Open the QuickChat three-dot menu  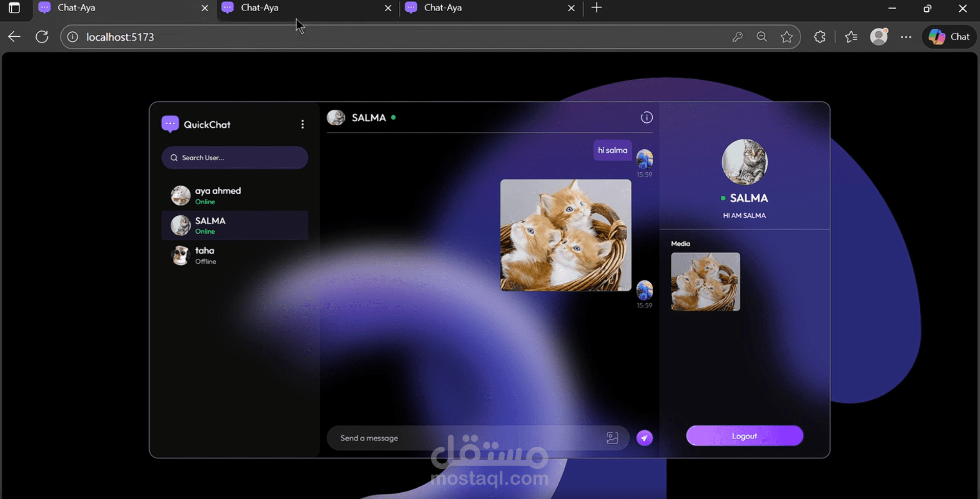click(303, 124)
